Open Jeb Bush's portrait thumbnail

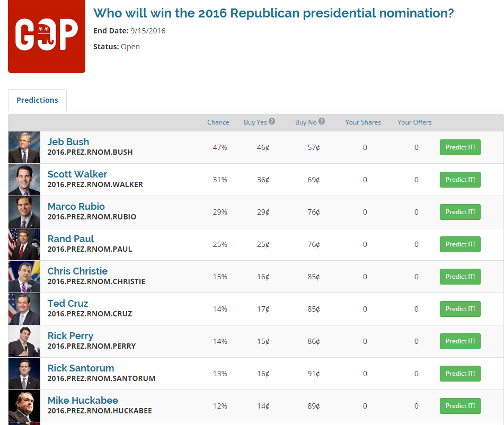point(24,147)
